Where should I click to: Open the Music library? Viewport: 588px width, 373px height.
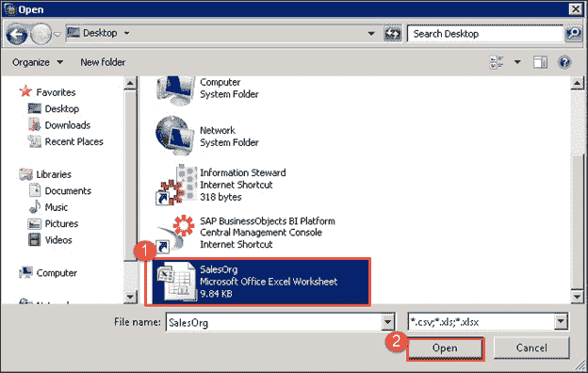tap(57, 207)
